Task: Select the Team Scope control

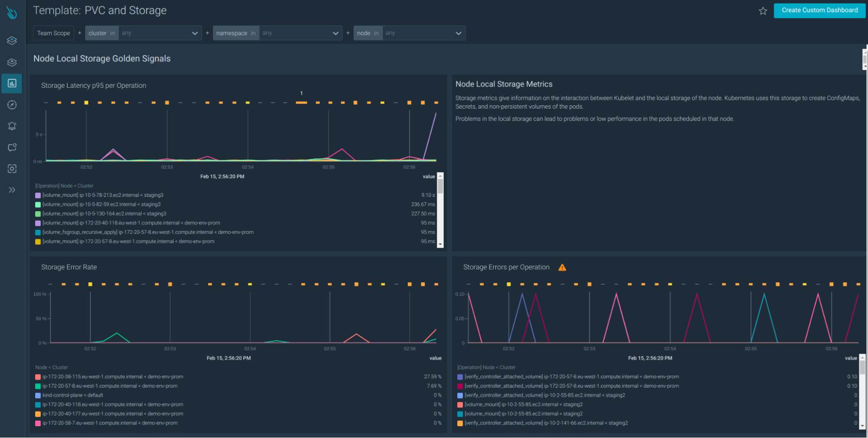Action: [x=53, y=33]
